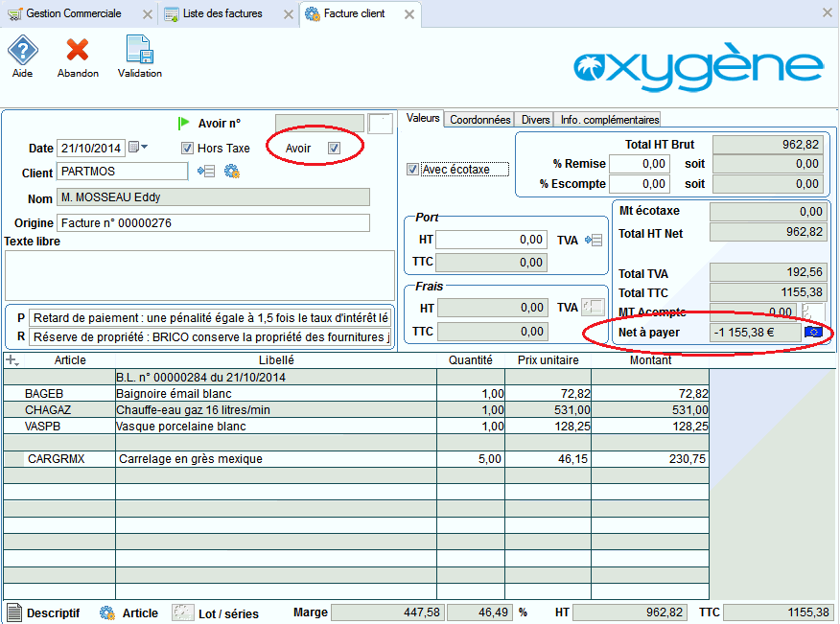Close the Facture client tab
The image size is (840, 624).
pyautogui.click(x=409, y=14)
